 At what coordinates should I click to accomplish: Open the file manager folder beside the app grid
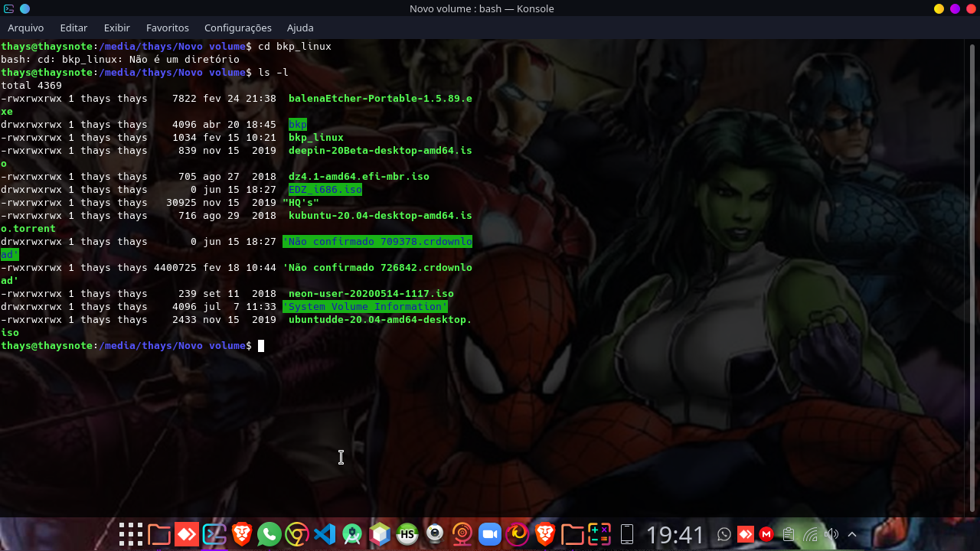[159, 534]
